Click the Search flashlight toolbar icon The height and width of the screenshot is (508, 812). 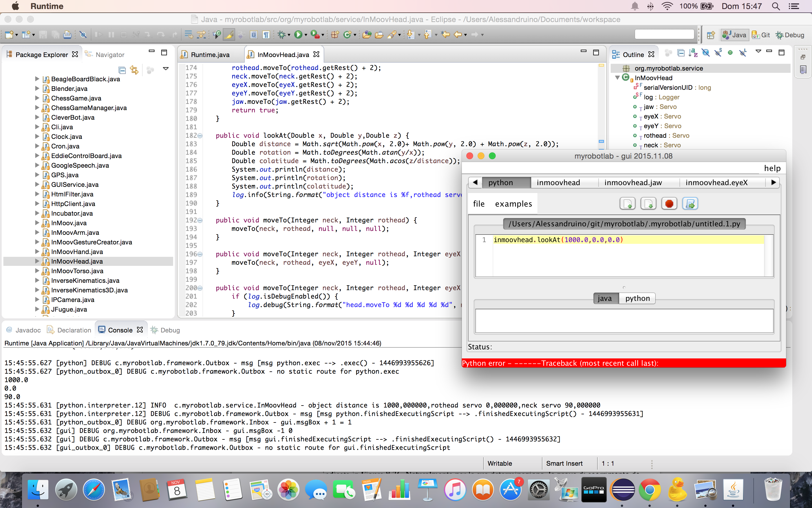(x=392, y=35)
